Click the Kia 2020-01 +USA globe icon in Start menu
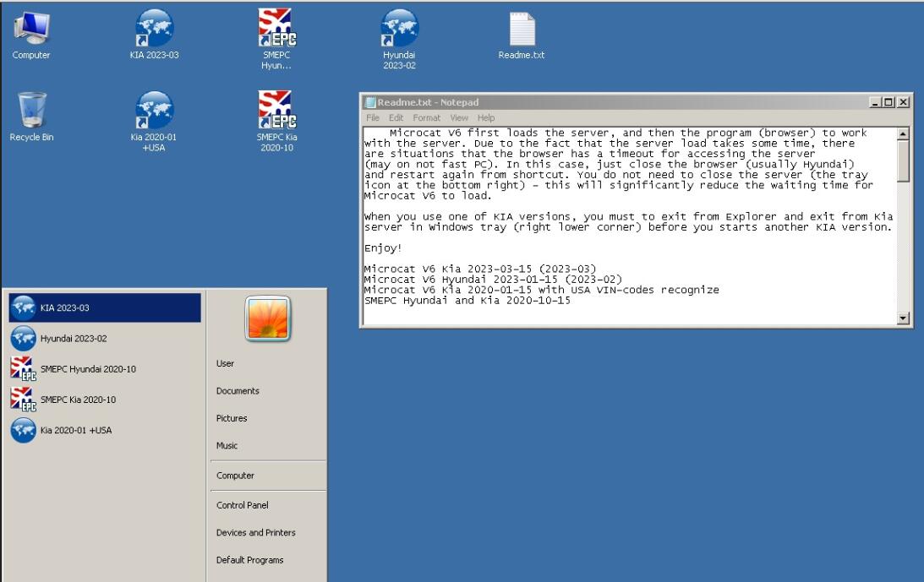Screen dimensions: 924x582 pos(24,430)
